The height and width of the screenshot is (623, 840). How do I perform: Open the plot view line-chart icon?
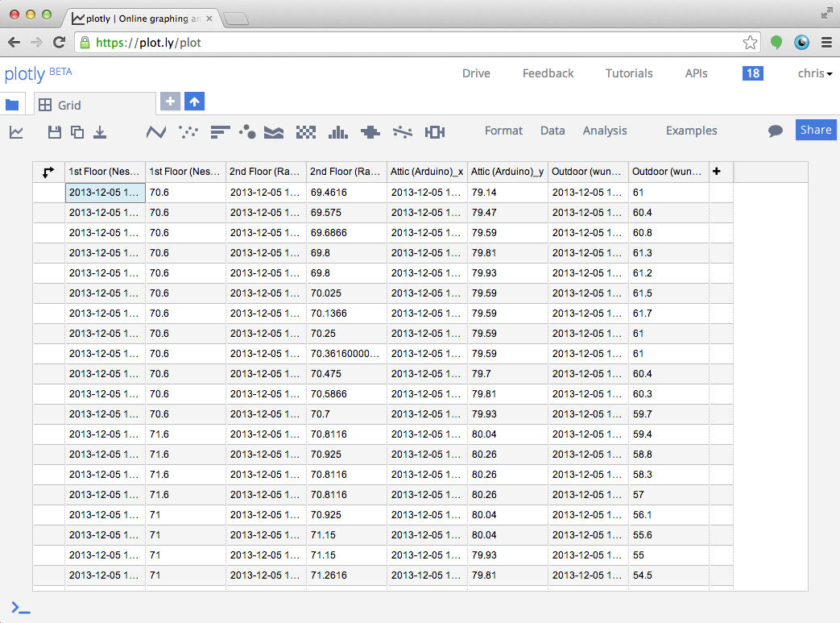point(16,132)
